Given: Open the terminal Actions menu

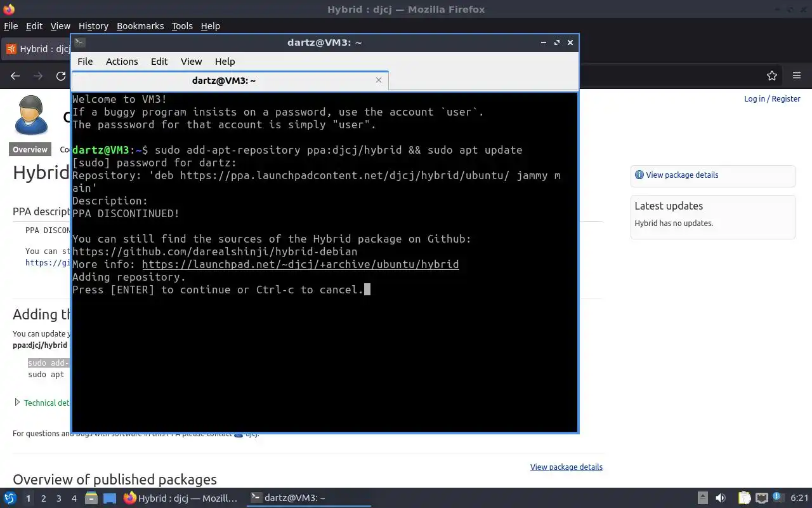Looking at the screenshot, I should [122, 62].
